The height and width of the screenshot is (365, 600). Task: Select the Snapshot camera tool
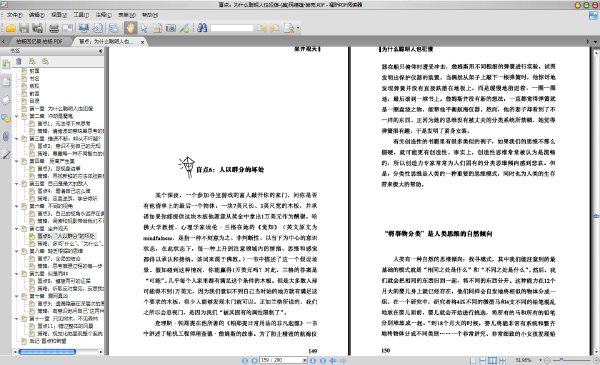[171, 28]
